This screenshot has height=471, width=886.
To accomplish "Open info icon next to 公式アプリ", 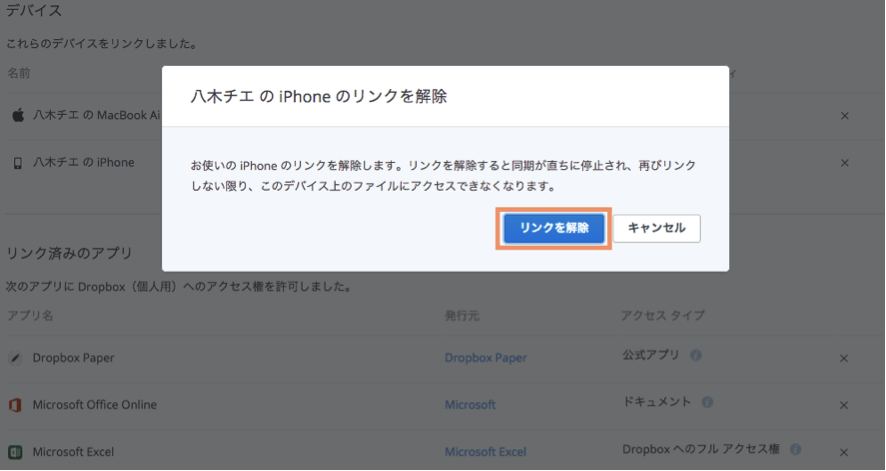I will click(x=696, y=355).
